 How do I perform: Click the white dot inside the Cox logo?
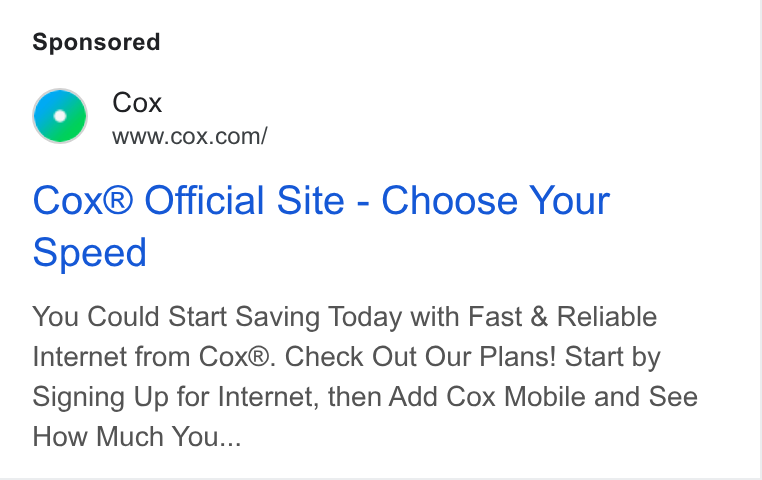60,116
